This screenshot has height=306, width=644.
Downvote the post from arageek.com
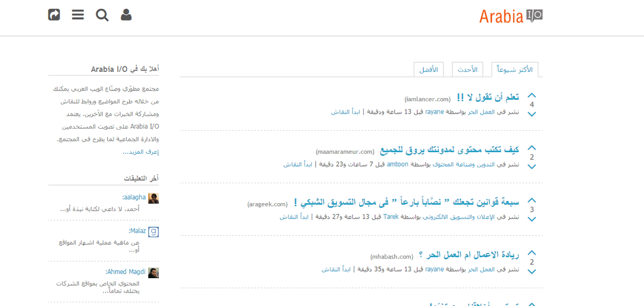point(532,219)
